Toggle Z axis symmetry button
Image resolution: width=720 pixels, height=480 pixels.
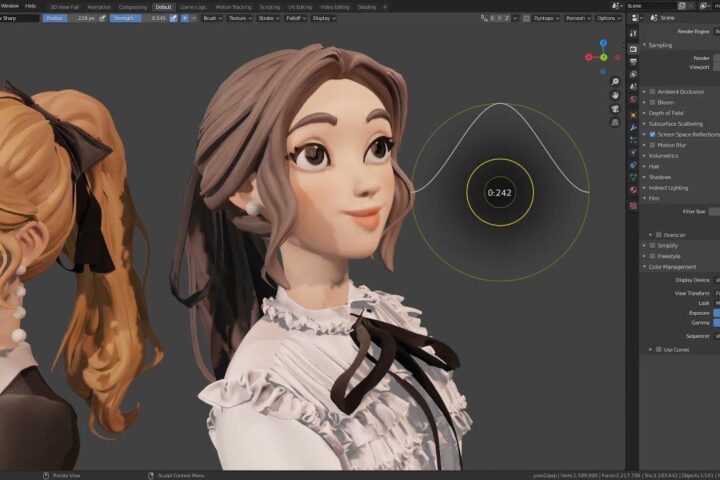(507, 18)
